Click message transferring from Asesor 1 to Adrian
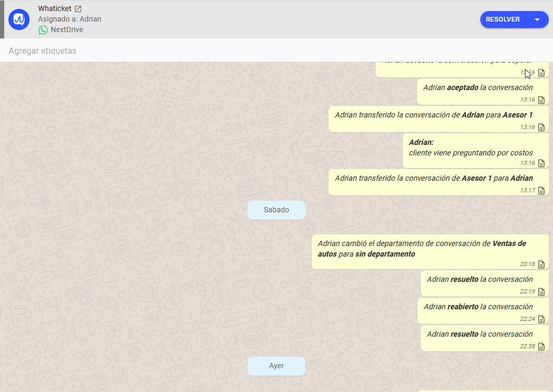 pos(439,182)
